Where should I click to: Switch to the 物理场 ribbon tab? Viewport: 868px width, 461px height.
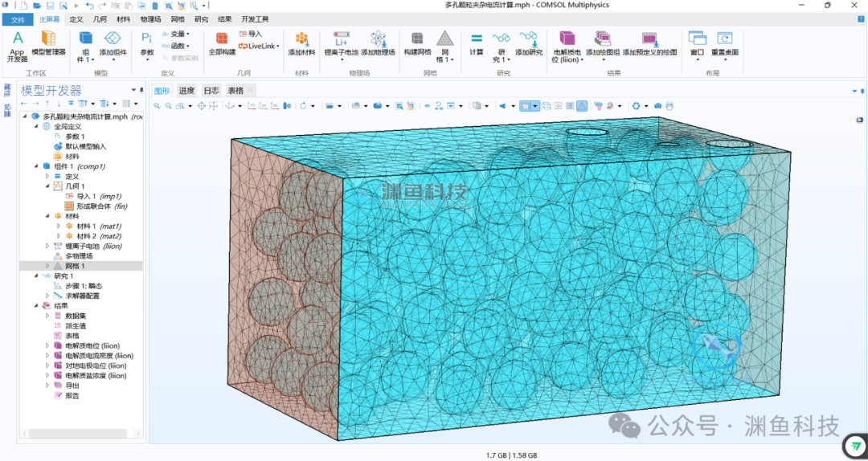click(150, 19)
